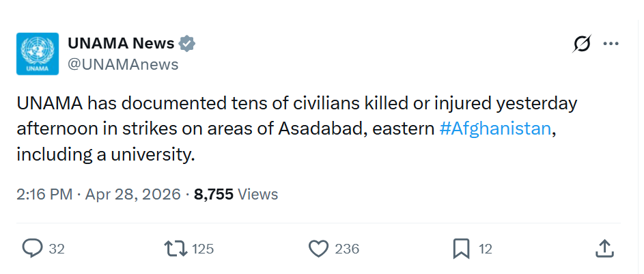View the 8,755 Views analytics
This screenshot has width=644, height=274.
tap(236, 194)
